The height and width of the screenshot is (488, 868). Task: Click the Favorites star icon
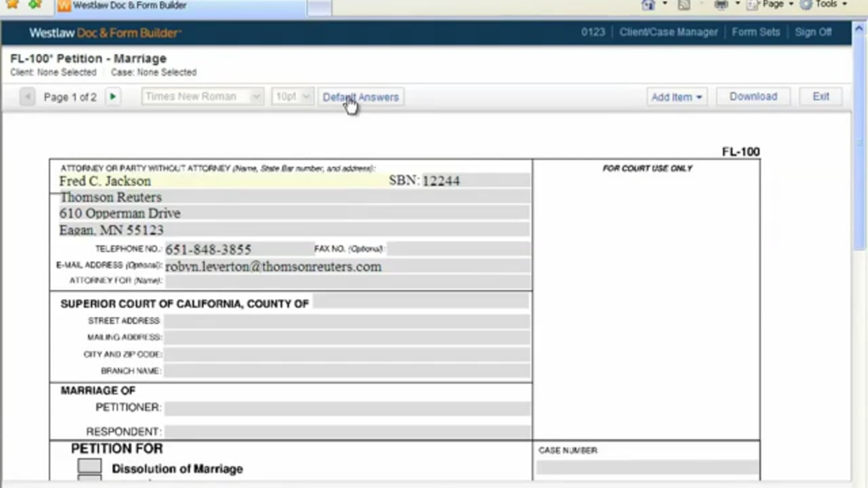tap(12, 4)
